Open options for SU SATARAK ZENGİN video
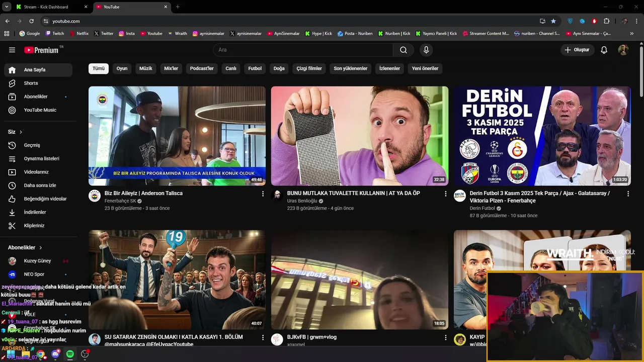Screen dimensions: 644x362 click(x=263, y=337)
